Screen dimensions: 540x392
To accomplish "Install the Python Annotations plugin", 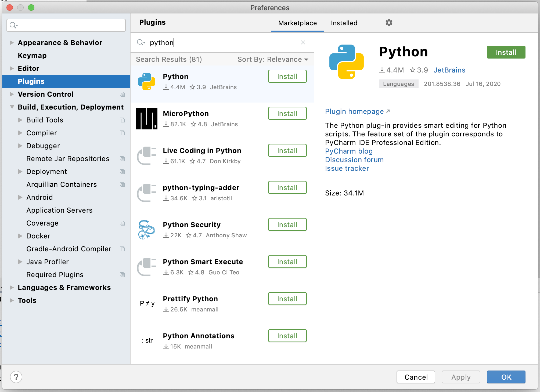I will coord(287,336).
